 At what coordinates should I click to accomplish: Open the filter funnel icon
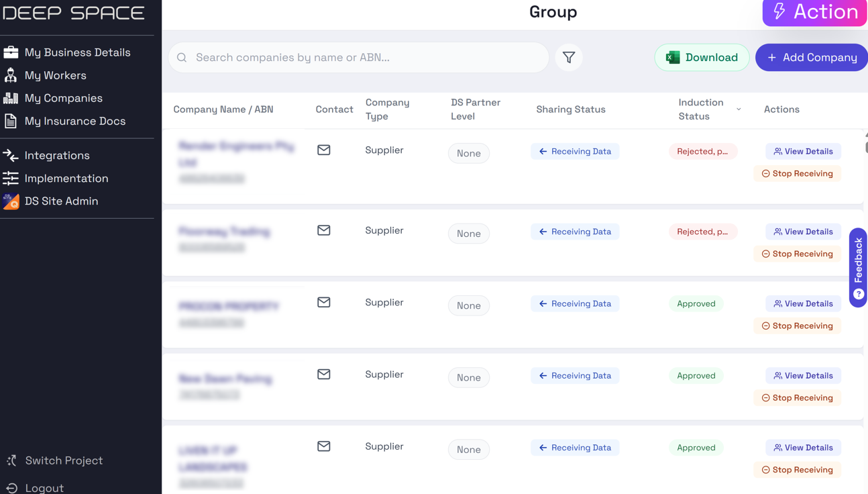pyautogui.click(x=569, y=58)
